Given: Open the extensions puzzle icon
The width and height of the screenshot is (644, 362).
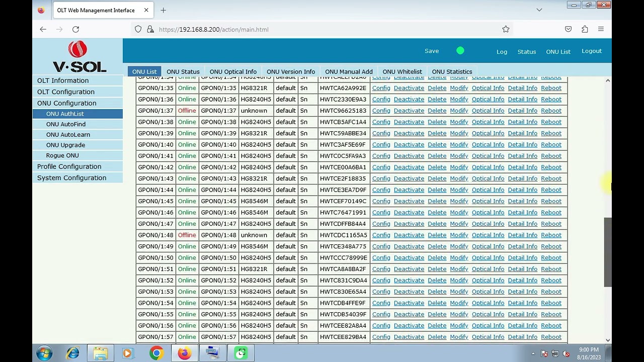Looking at the screenshot, I should (585, 29).
